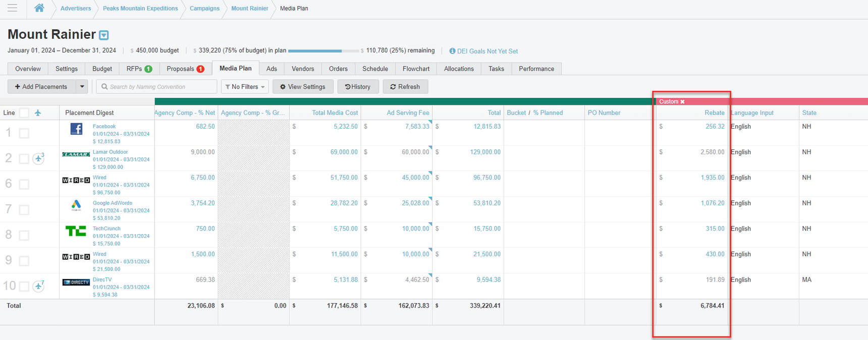Remove the Custom column group with the x
The width and height of the screenshot is (868, 340).
click(682, 102)
